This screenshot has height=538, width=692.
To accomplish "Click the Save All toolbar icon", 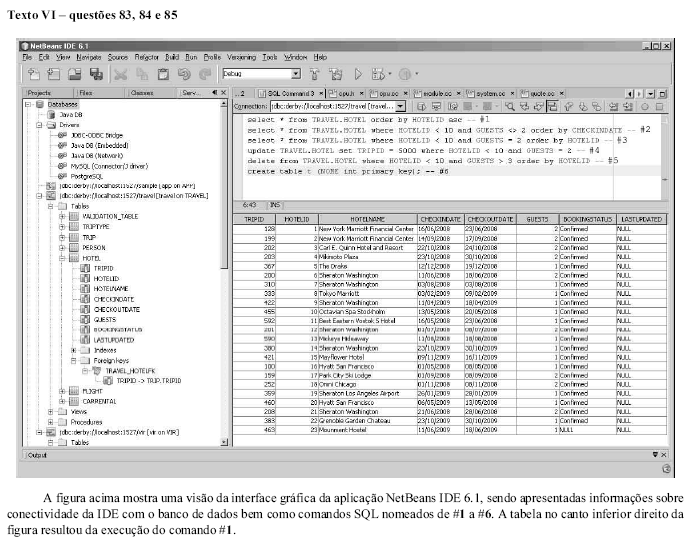I will (96, 75).
